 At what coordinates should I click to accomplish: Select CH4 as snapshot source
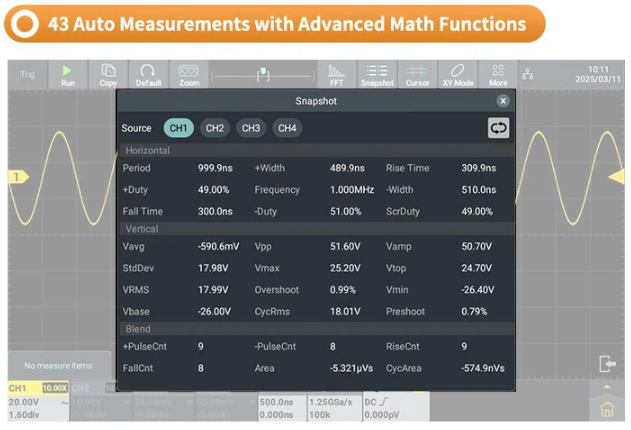coord(287,128)
